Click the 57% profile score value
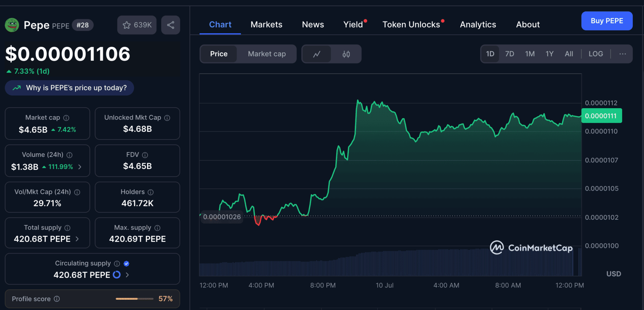 point(165,299)
